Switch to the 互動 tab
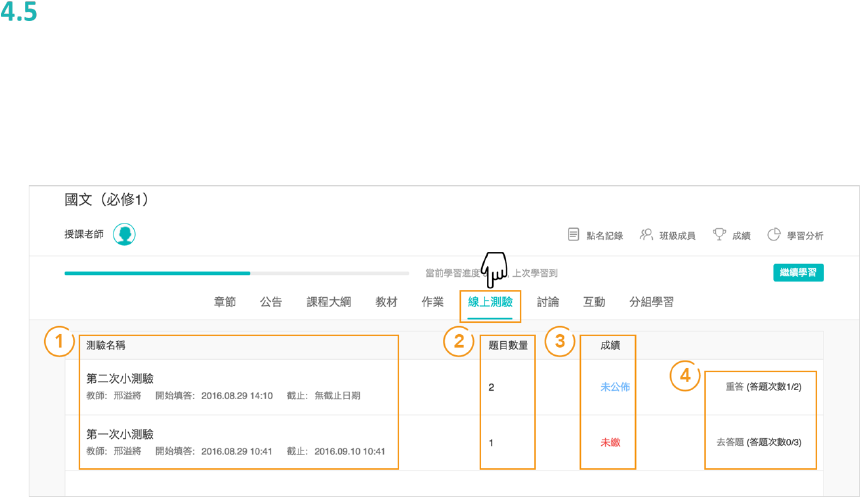The image size is (860, 497). click(594, 302)
